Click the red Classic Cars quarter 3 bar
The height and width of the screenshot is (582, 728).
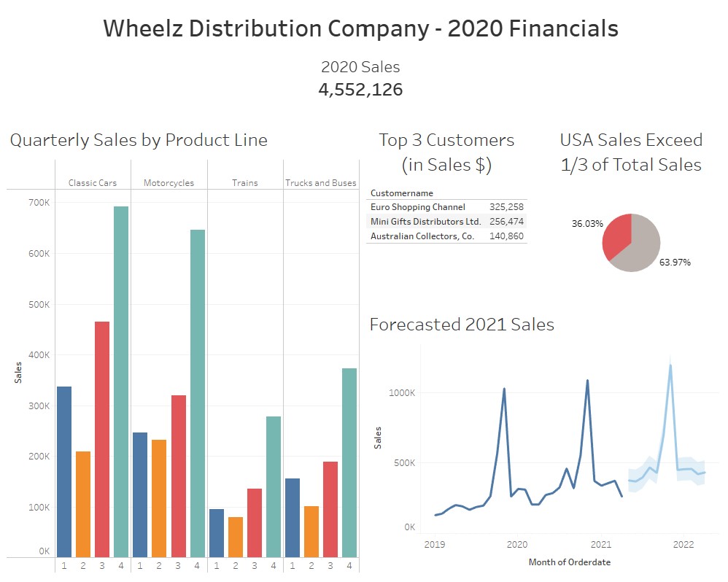(102, 439)
